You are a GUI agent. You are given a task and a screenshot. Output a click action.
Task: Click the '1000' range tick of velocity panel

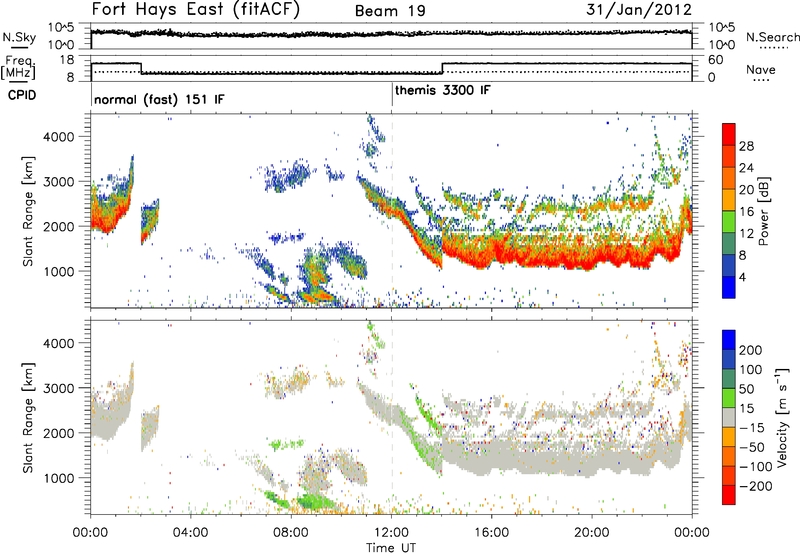[59, 478]
